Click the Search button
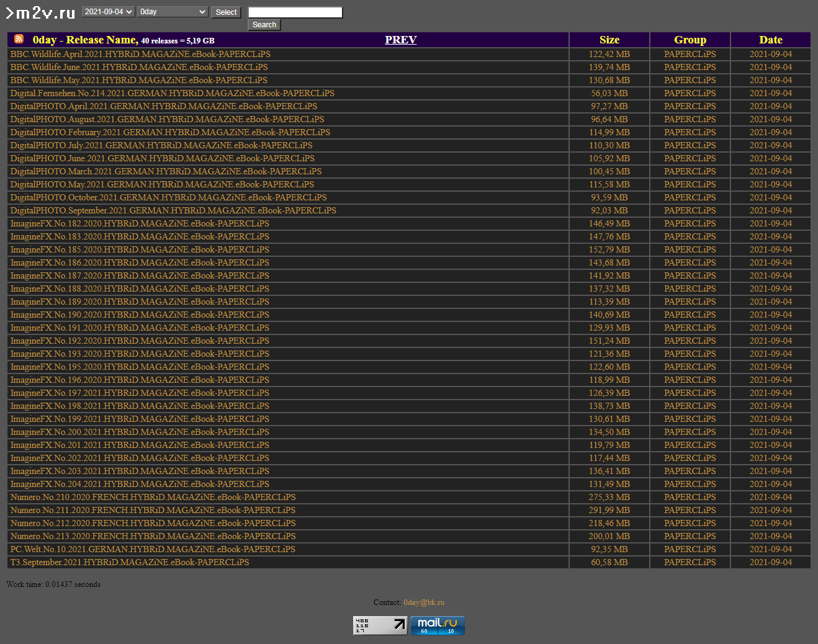Viewport: 818px width, 644px height. click(264, 25)
